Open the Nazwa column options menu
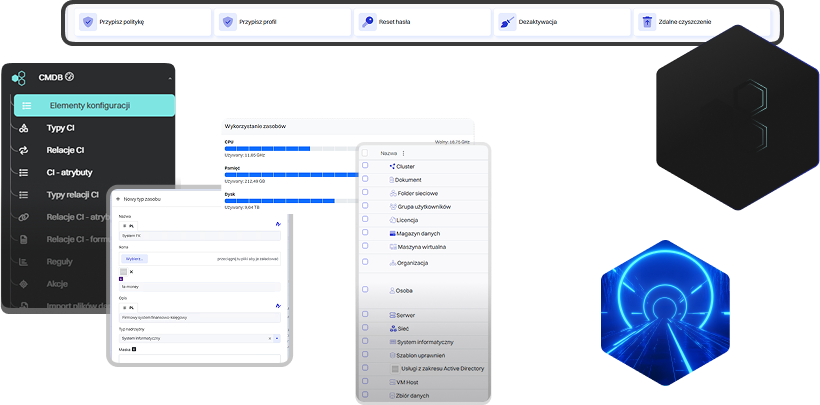The image size is (820, 405). pos(403,153)
